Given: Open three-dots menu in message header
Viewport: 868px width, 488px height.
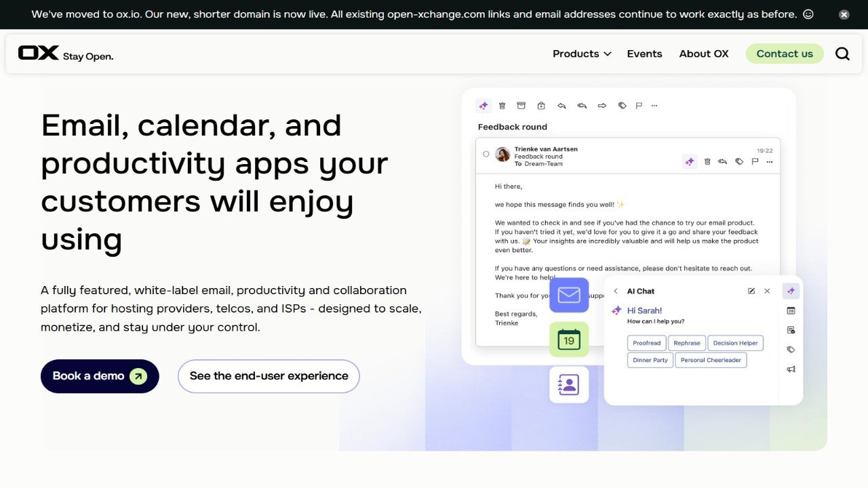Looking at the screenshot, I should click(770, 161).
